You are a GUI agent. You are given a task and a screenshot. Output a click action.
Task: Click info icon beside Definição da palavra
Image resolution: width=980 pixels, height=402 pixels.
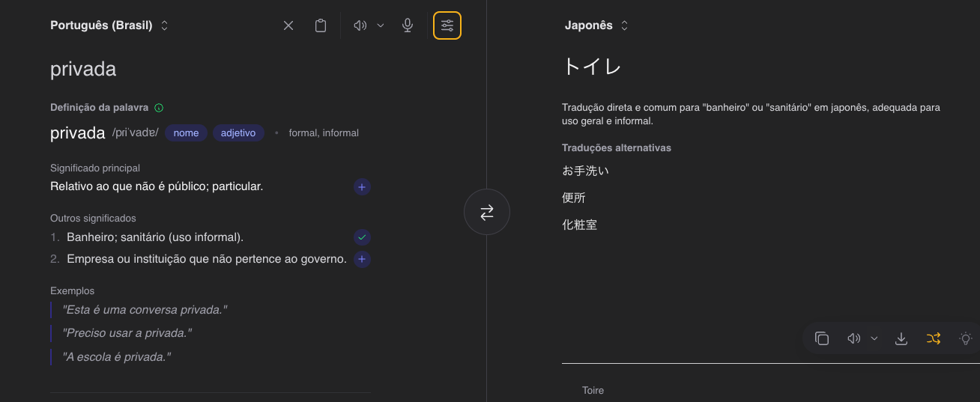point(159,108)
